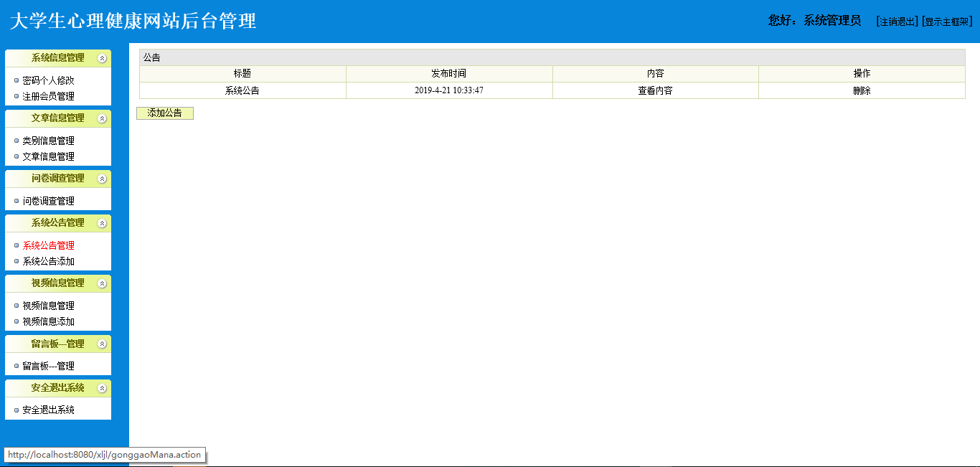Click the 添加公告 button

pyautogui.click(x=165, y=113)
